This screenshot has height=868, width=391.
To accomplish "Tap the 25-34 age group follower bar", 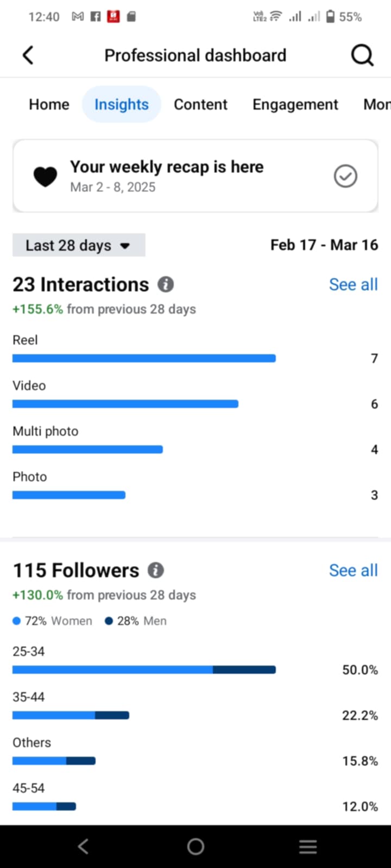I will tap(144, 670).
